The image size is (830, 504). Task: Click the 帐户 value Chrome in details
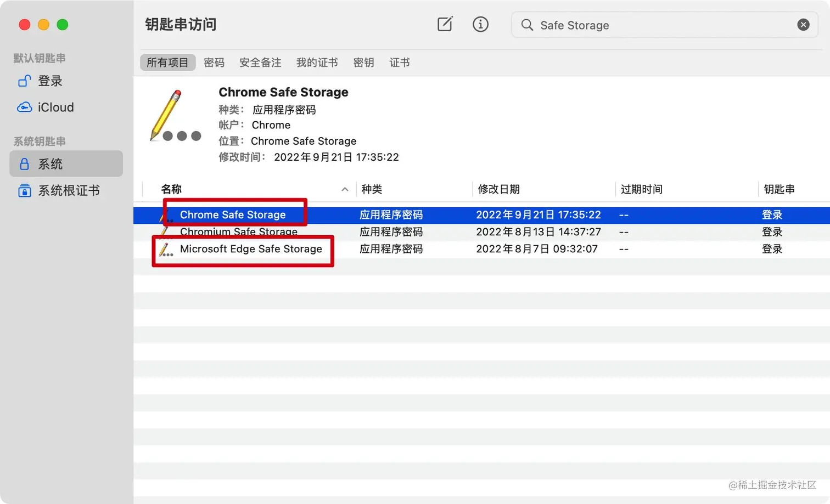(271, 125)
